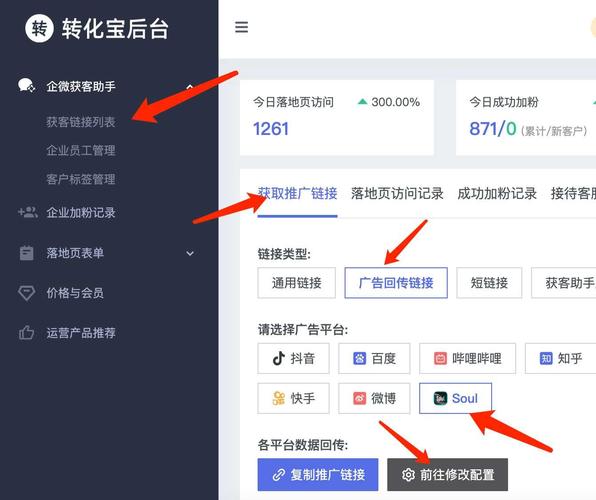Click the 企微获客助手 chat bubble icon
Image resolution: width=596 pixels, height=500 pixels.
click(27, 86)
